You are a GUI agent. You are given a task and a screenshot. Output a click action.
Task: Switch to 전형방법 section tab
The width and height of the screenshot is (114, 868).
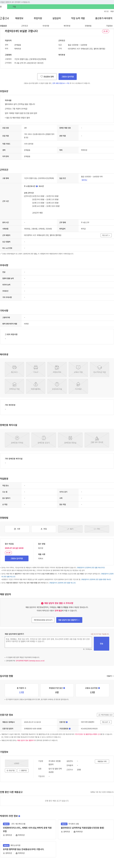(88, 26)
